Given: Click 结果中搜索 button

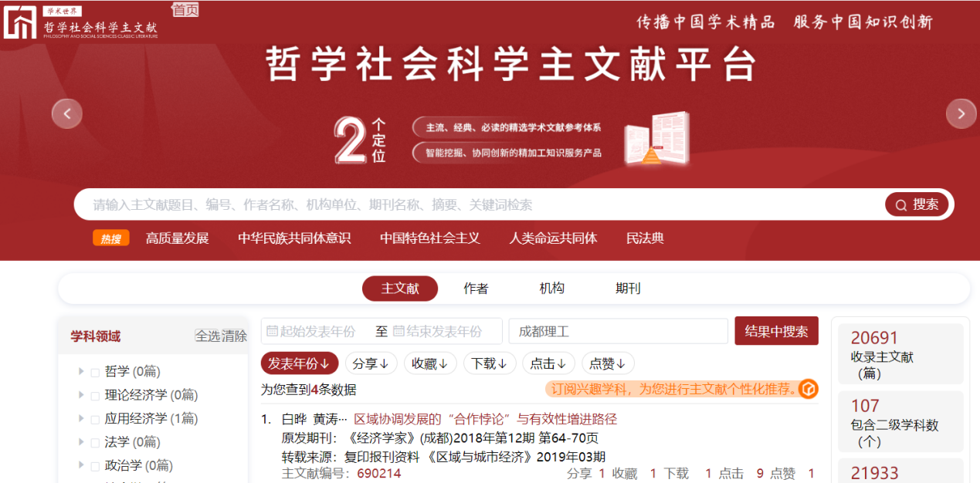Looking at the screenshot, I should [776, 331].
